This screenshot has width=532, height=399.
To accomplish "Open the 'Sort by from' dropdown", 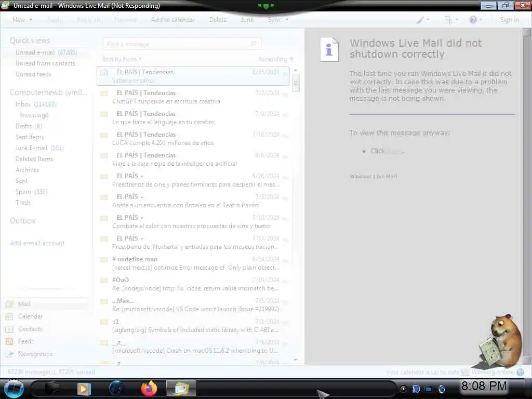I will coord(122,59).
